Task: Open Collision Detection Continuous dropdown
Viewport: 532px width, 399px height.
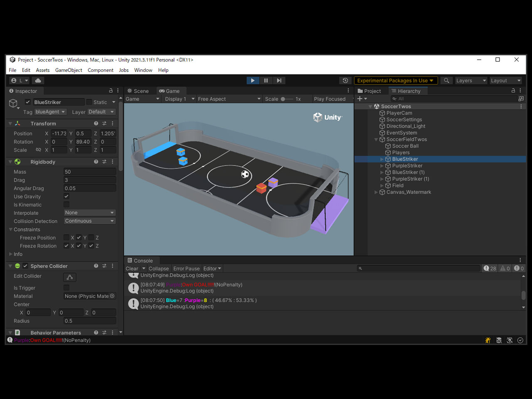Action: pyautogui.click(x=89, y=221)
